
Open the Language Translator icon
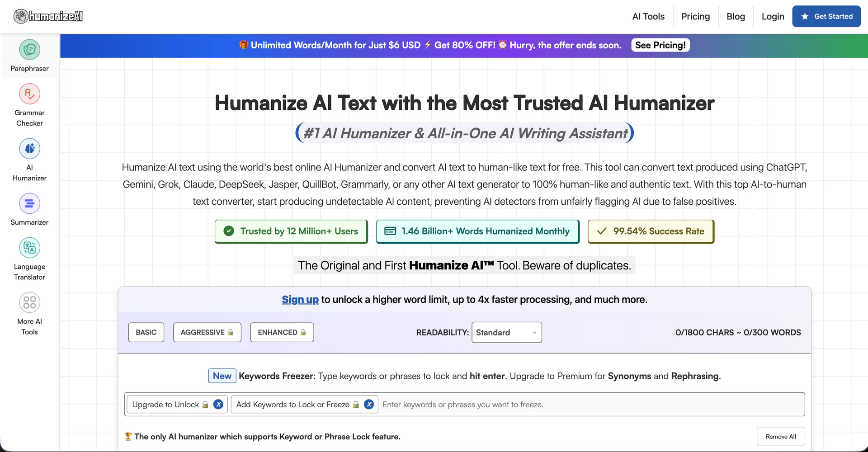[x=29, y=248]
